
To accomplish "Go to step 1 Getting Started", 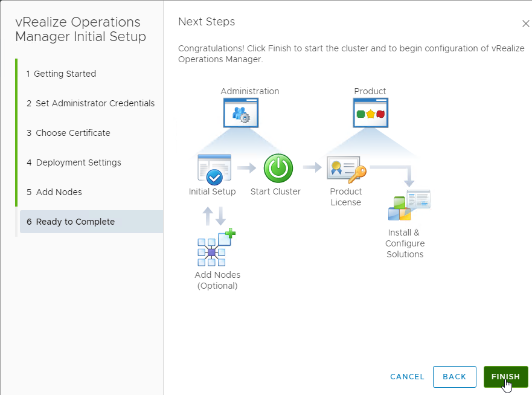I will pos(62,74).
